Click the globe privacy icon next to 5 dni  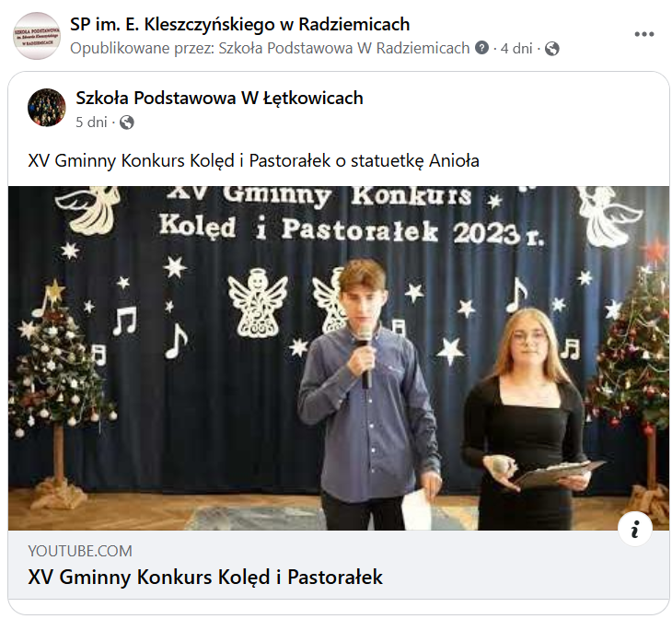[126, 123]
